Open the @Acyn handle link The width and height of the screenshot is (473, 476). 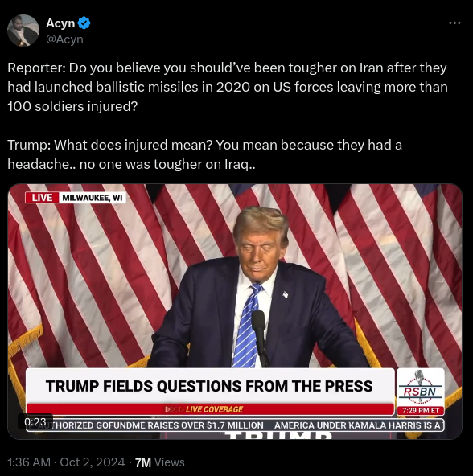pos(64,39)
